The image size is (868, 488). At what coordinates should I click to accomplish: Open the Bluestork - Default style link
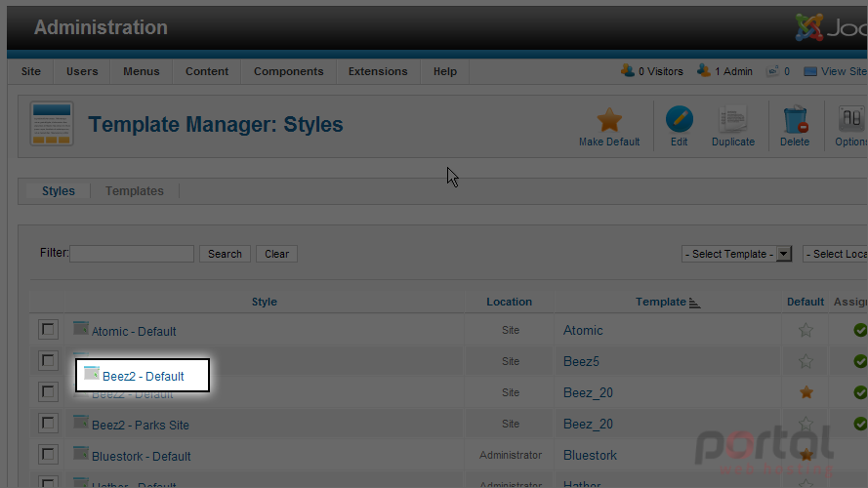coord(142,457)
